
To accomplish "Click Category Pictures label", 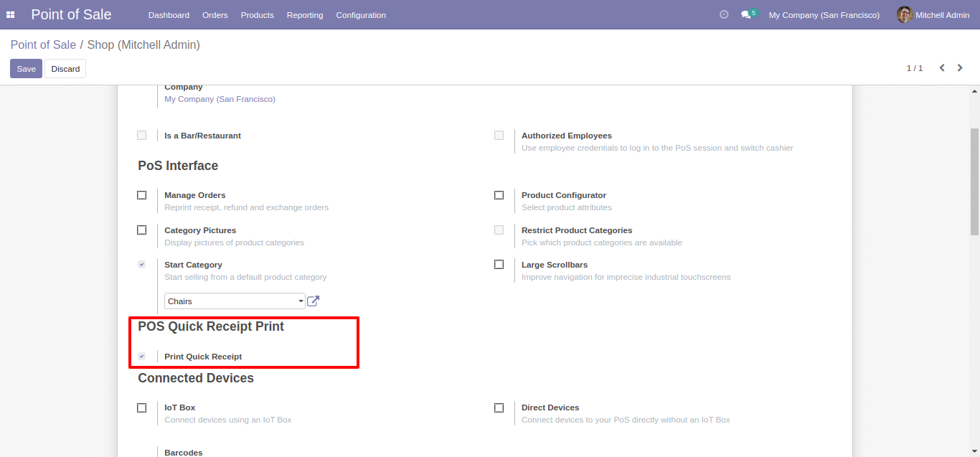I will 200,230.
